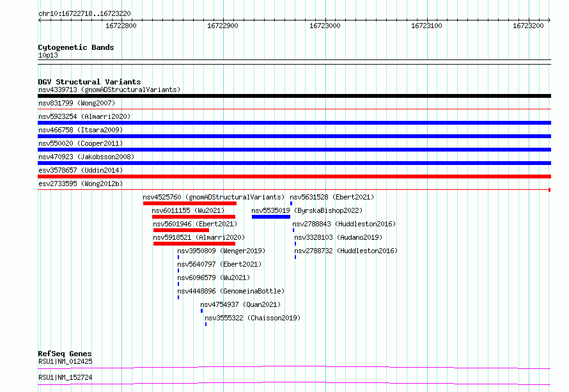Open nsv5918521 (Almarri2020) label
Image resolution: width=569 pixels, height=392 pixels.
tap(199, 237)
